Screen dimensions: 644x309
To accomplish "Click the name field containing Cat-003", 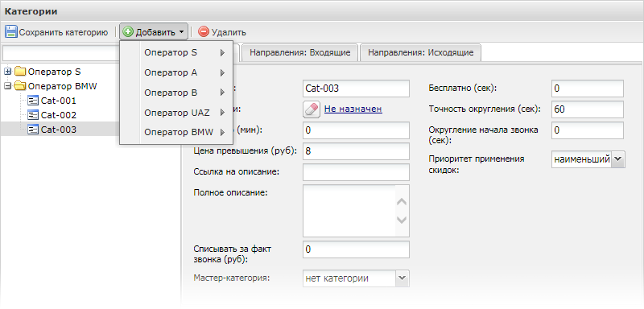I will (356, 89).
